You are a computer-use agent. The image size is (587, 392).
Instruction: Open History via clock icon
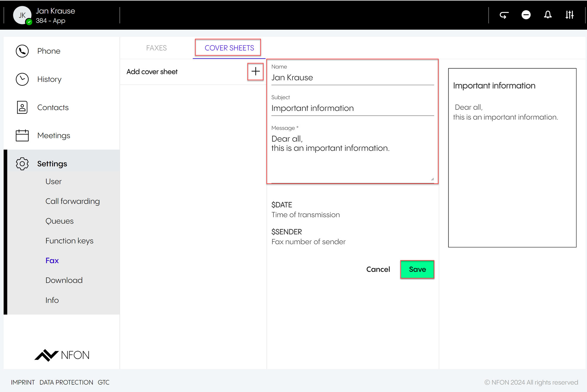pyautogui.click(x=22, y=79)
